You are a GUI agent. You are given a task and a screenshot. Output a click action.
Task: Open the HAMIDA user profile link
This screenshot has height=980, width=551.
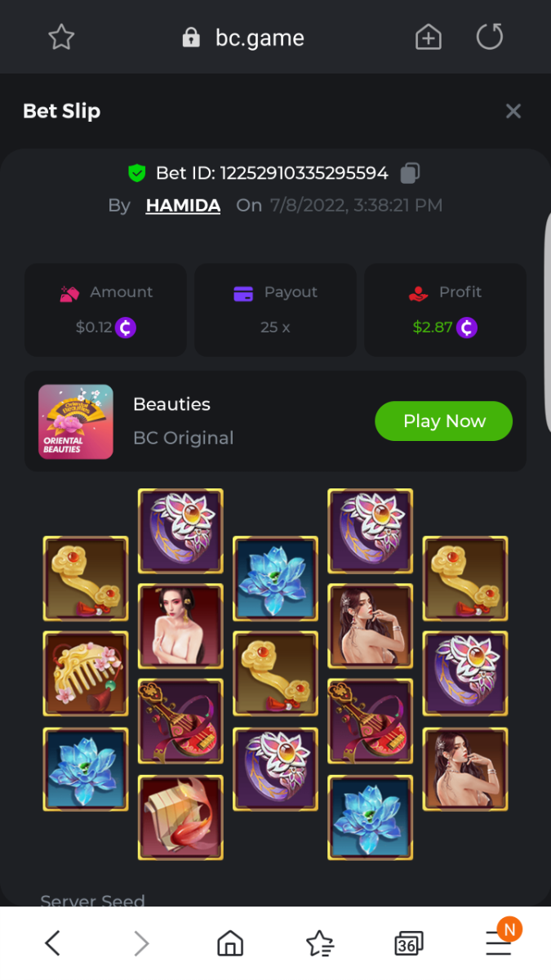tap(183, 206)
